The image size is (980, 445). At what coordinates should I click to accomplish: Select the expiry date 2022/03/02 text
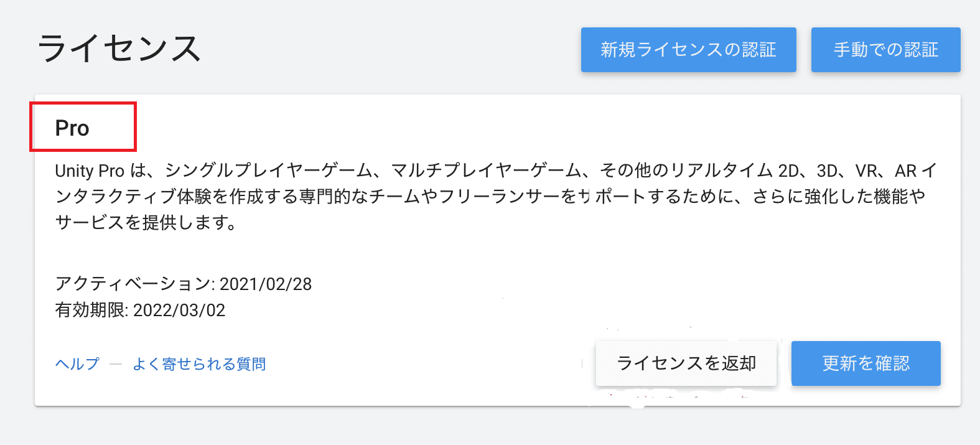click(140, 309)
